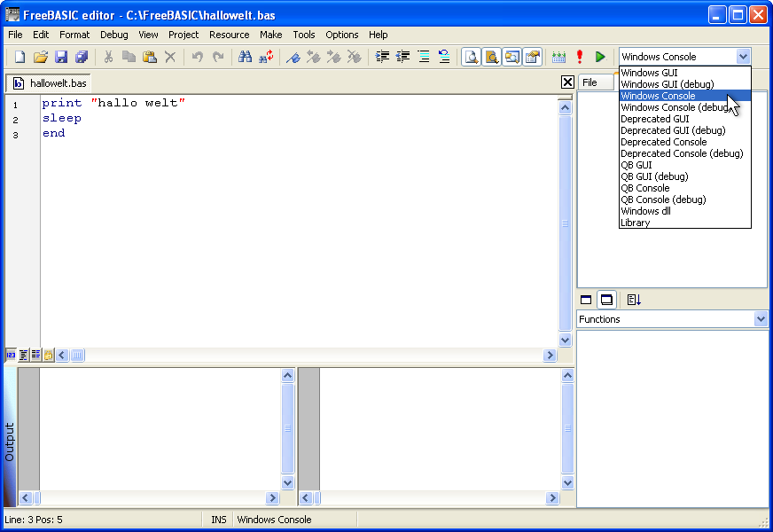The width and height of the screenshot is (773, 532).
Task: Open the Resource menu
Action: [x=230, y=35]
